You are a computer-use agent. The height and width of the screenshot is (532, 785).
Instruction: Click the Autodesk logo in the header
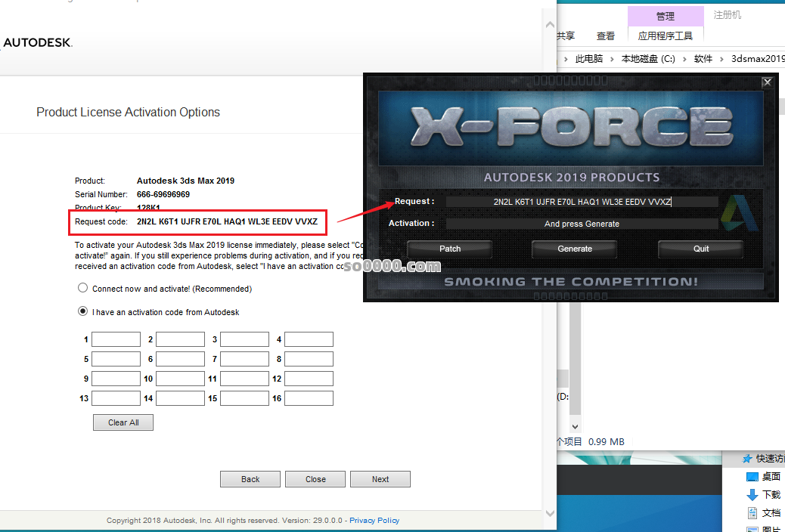tap(37, 43)
